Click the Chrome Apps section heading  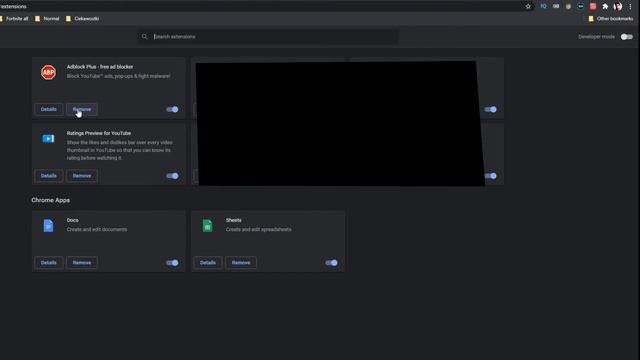tap(51, 200)
